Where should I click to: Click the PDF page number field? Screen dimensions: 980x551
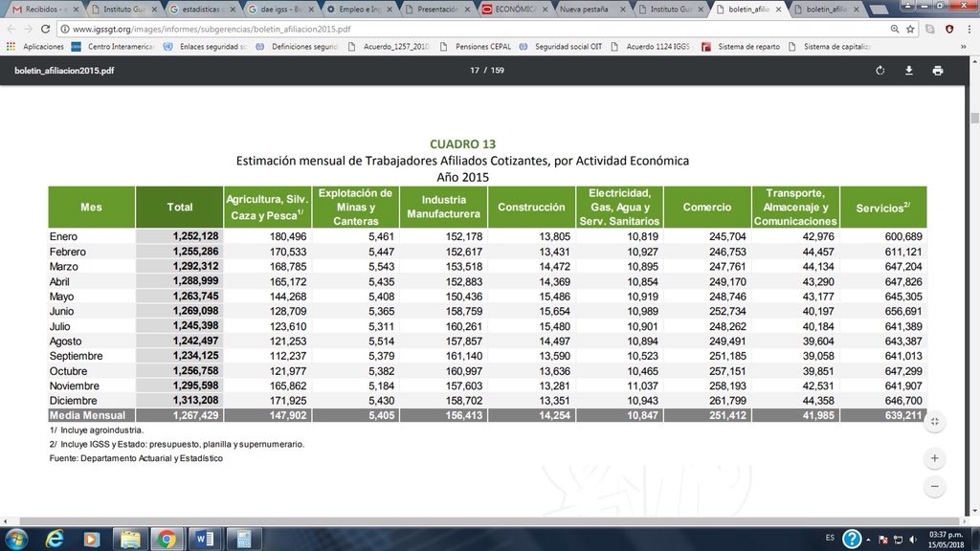475,70
